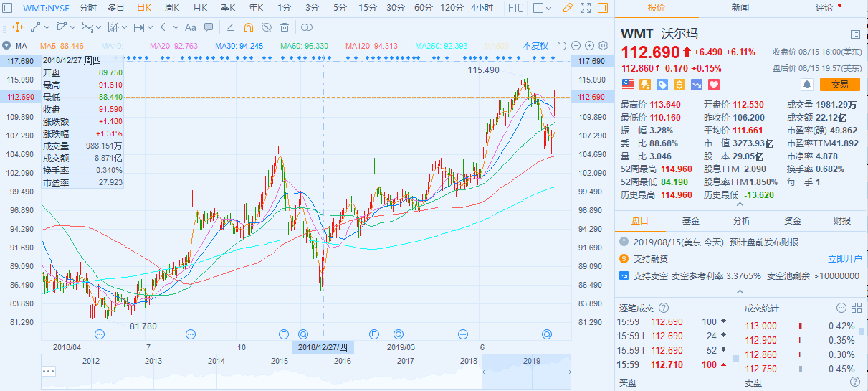Open the measurement tool dropdown arrow
Screen dimensions: 868x391
124,27
